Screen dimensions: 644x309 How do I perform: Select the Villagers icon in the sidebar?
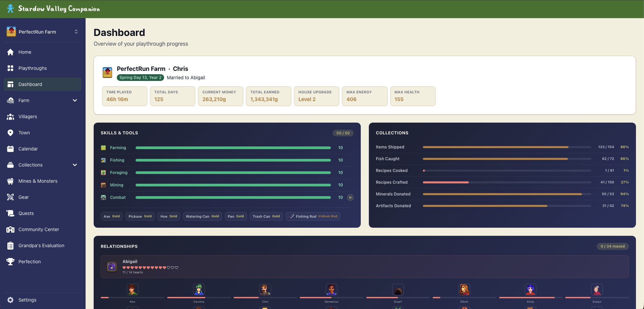(10, 117)
